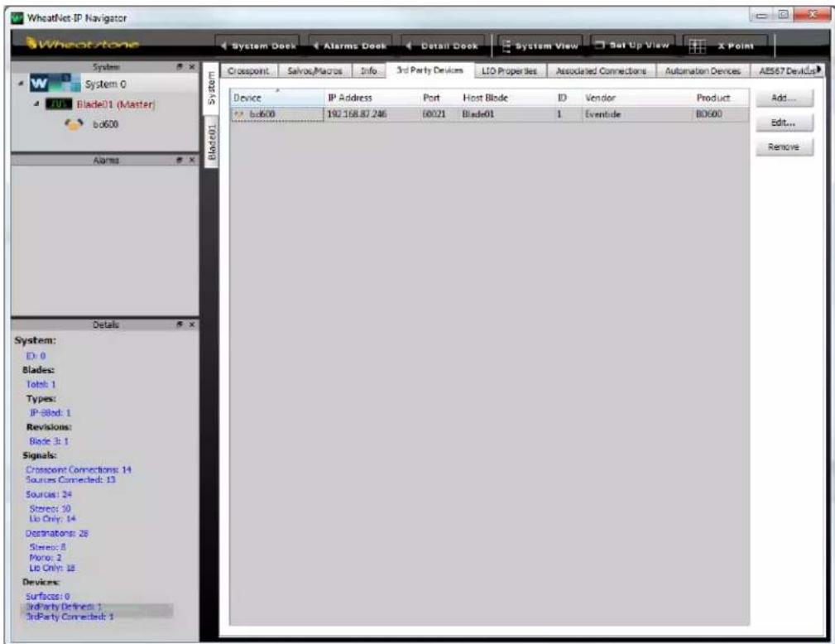835x644 pixels.
Task: Click the Wheatstone logo
Action: [83, 44]
